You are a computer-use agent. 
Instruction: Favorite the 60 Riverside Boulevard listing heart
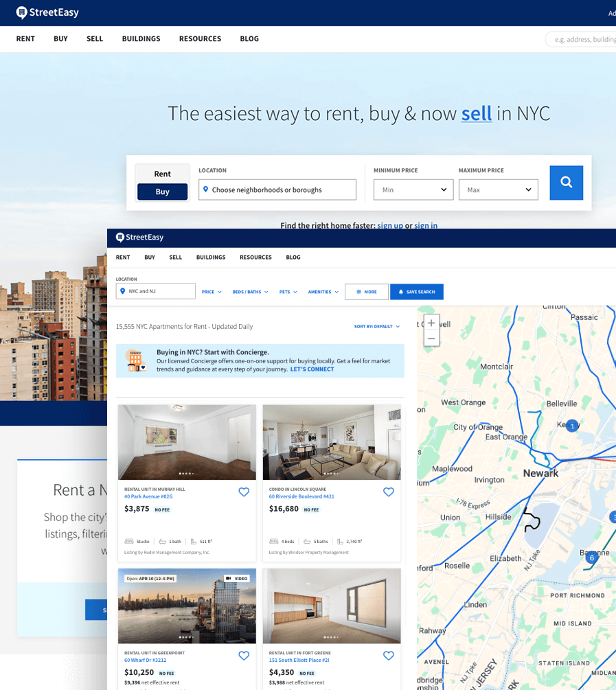pos(389,492)
